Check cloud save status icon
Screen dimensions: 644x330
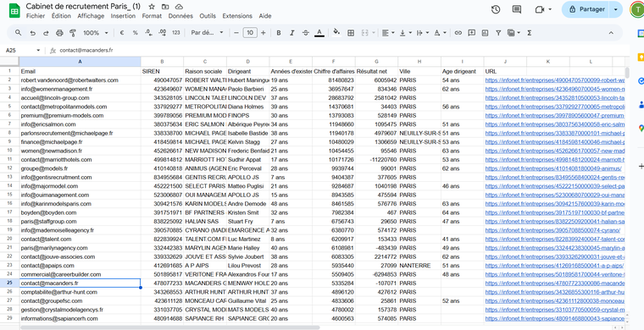tap(179, 7)
